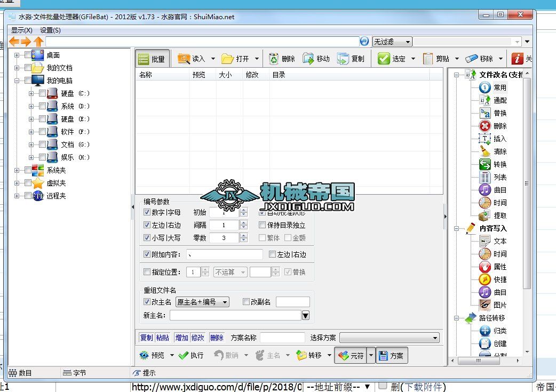This screenshot has width=556, height=392.
Task: Enable 改副名 checkbox
Action: (x=246, y=302)
